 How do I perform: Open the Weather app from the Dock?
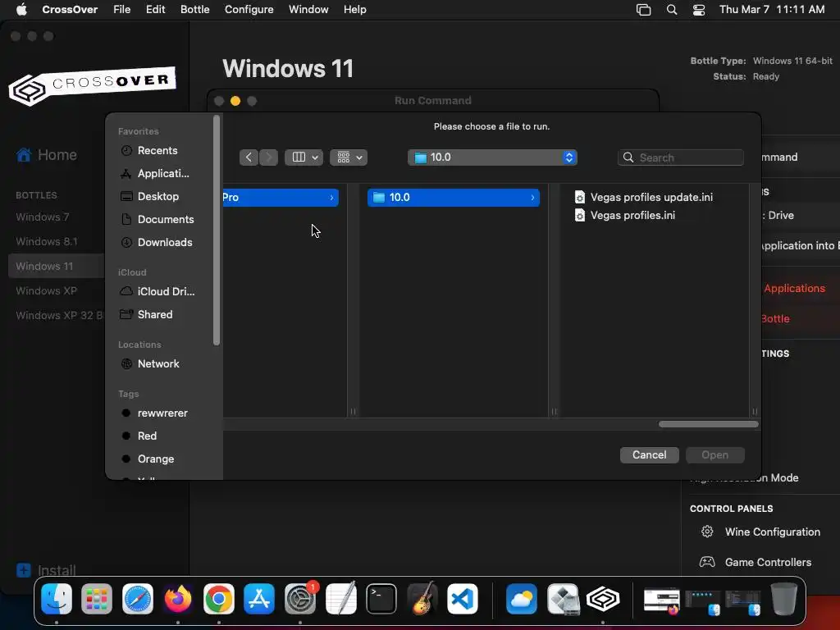click(521, 599)
